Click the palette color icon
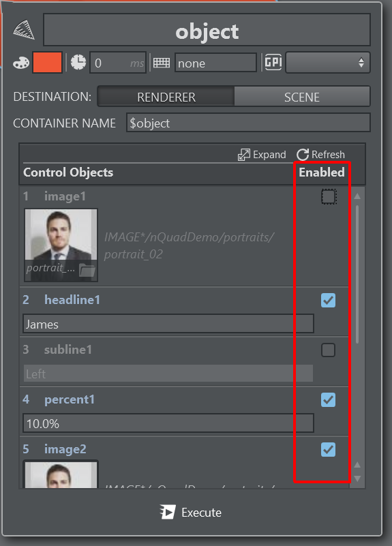 [x=21, y=63]
